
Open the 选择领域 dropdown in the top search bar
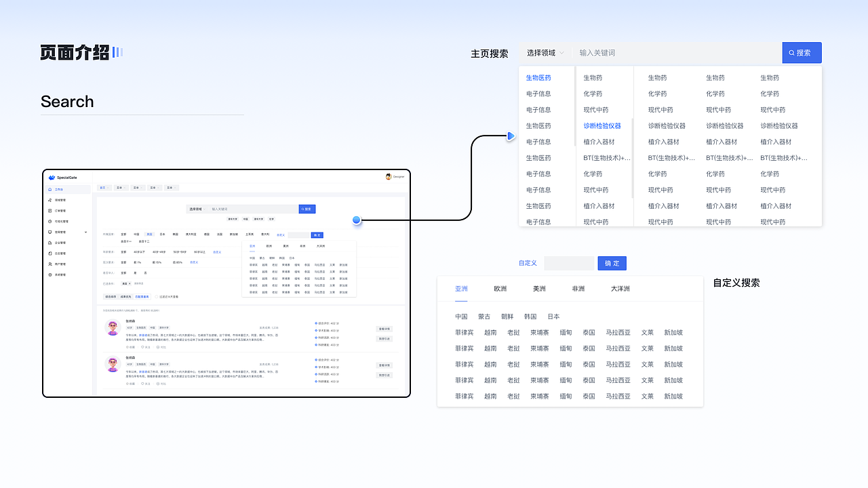(545, 52)
